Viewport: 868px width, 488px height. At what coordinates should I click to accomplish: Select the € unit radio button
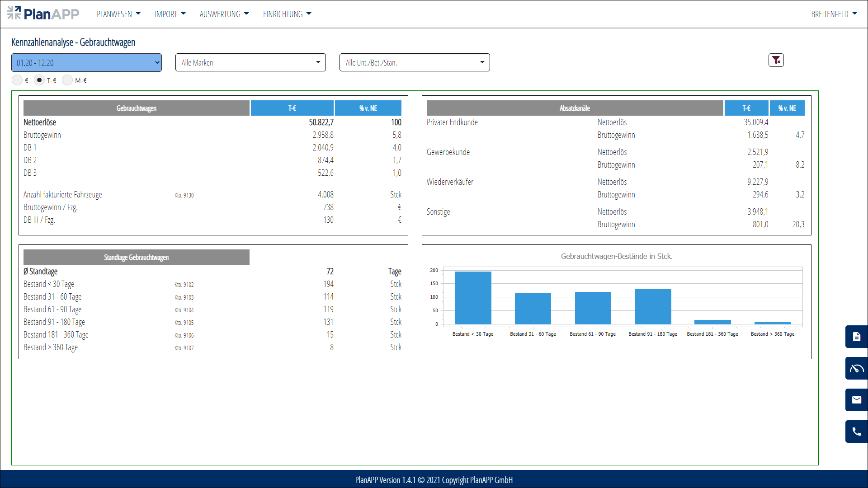[17, 80]
